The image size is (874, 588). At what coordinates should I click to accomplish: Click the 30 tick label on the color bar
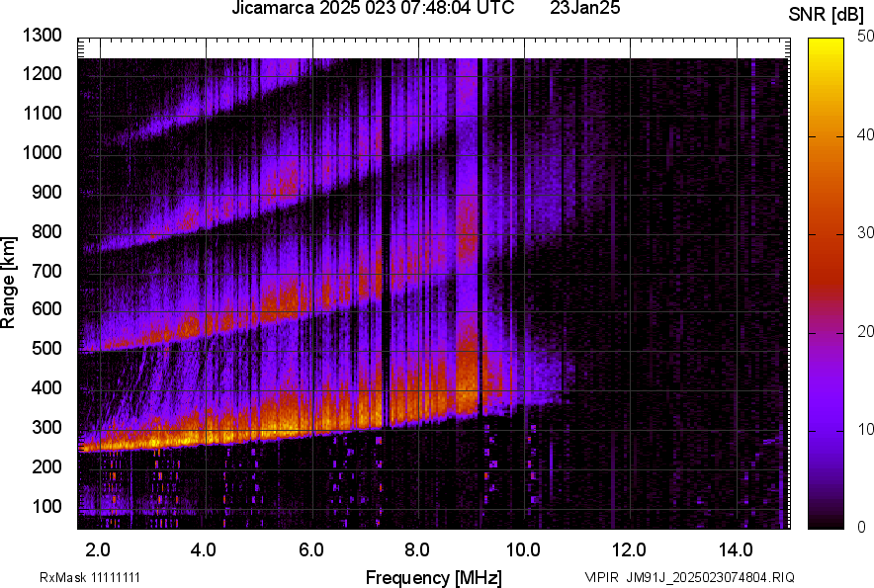pyautogui.click(x=866, y=233)
